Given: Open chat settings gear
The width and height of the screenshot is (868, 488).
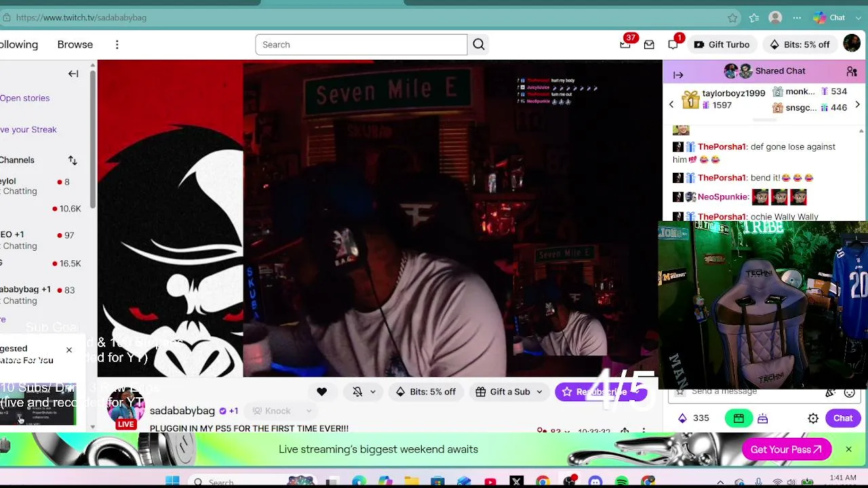Looking at the screenshot, I should (x=813, y=418).
